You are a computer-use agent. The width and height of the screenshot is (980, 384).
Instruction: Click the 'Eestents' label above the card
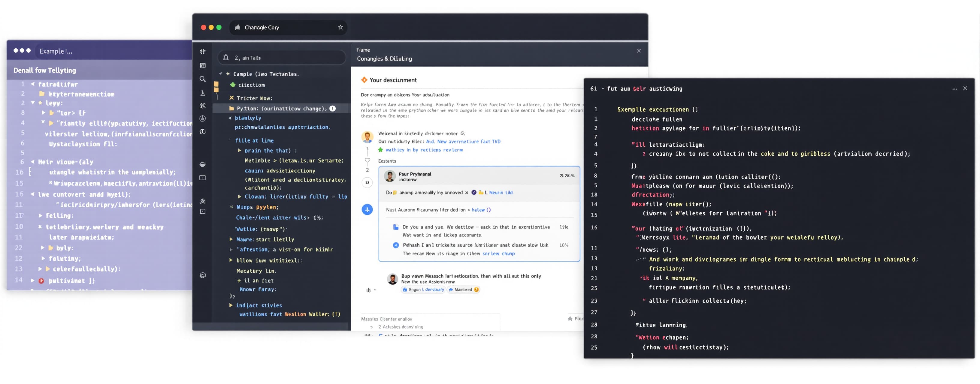click(387, 161)
